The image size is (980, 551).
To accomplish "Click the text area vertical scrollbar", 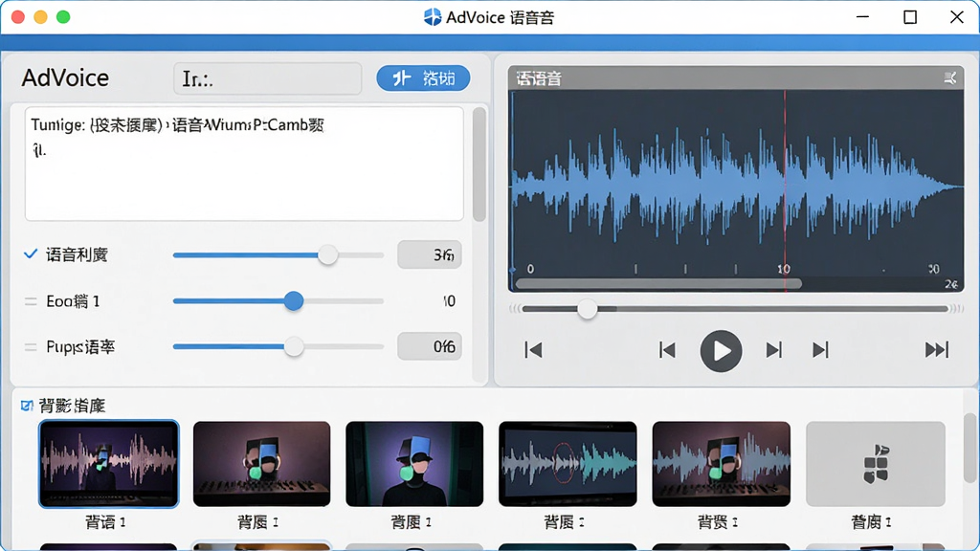I will pos(479,165).
